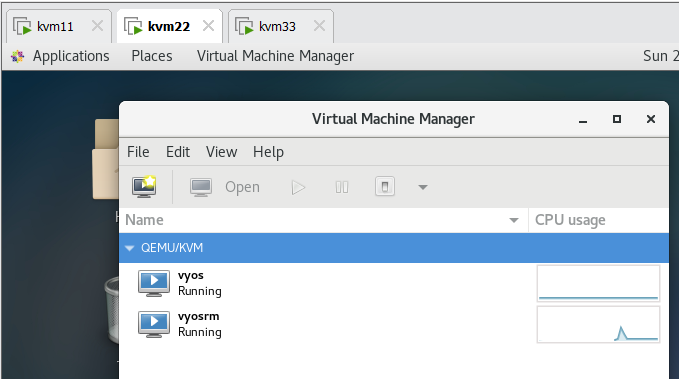Click the vyosrm CPU usage graph
The width and height of the screenshot is (679, 379).
(x=598, y=324)
